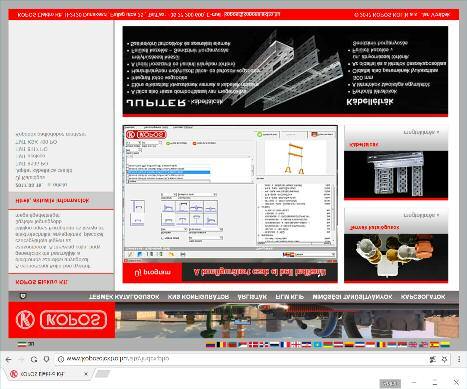
Task: Select the French flag language icon
Action: [285, 344]
